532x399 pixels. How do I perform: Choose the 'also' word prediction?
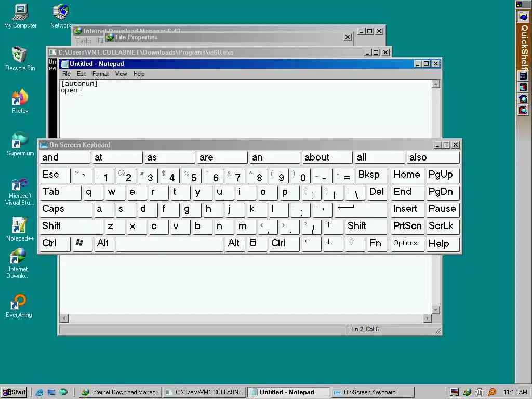[x=433, y=157]
